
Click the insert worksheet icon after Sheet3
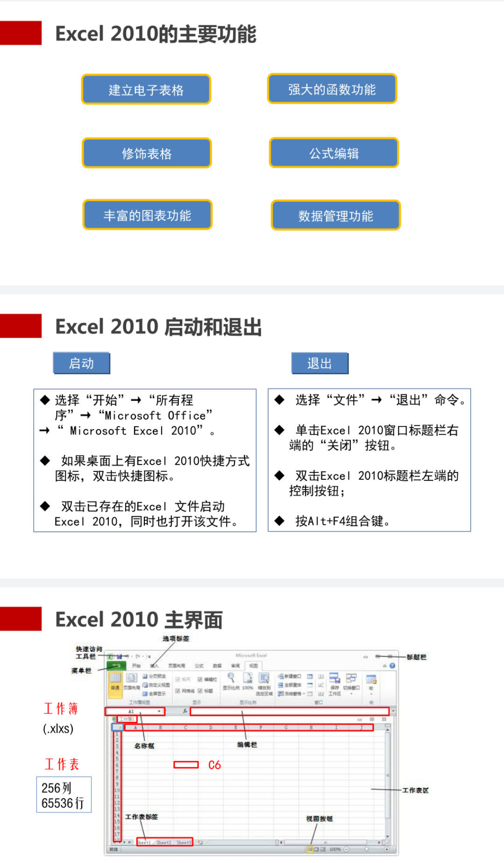point(200,842)
